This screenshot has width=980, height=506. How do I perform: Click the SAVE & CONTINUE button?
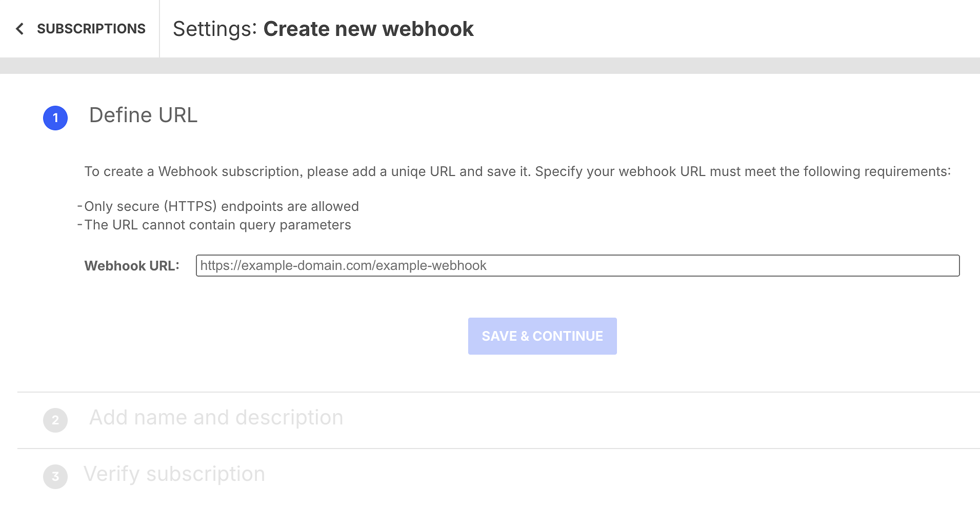(542, 336)
